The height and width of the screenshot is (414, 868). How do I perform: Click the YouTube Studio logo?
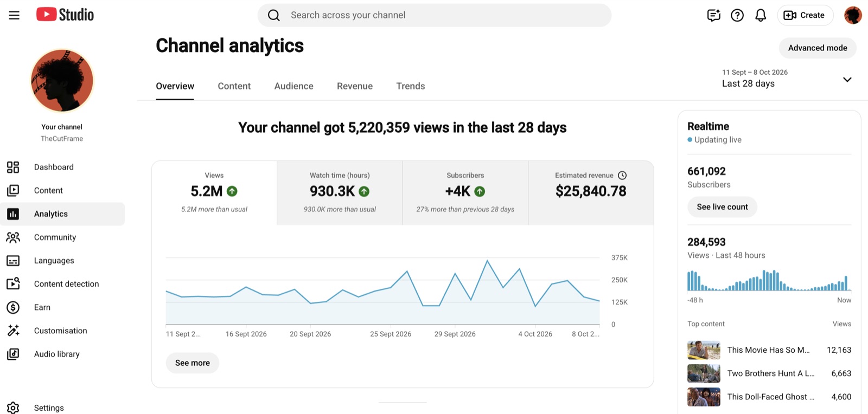click(65, 15)
